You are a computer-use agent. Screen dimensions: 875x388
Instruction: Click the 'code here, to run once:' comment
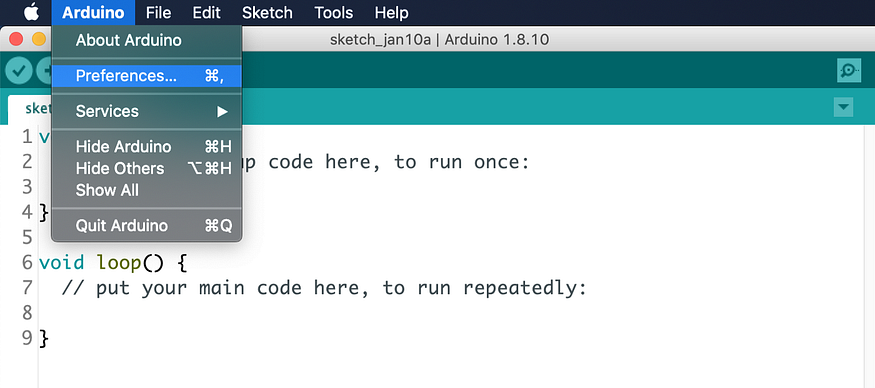(x=398, y=162)
